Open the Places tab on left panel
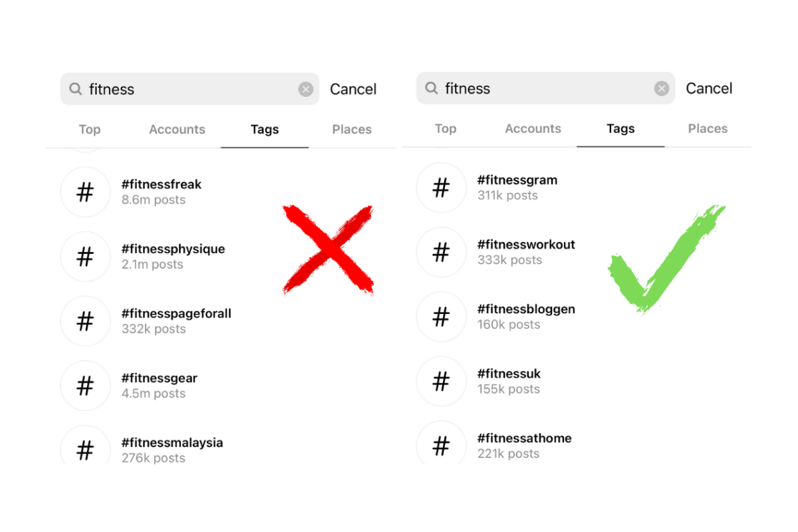798x532 pixels. pyautogui.click(x=352, y=130)
